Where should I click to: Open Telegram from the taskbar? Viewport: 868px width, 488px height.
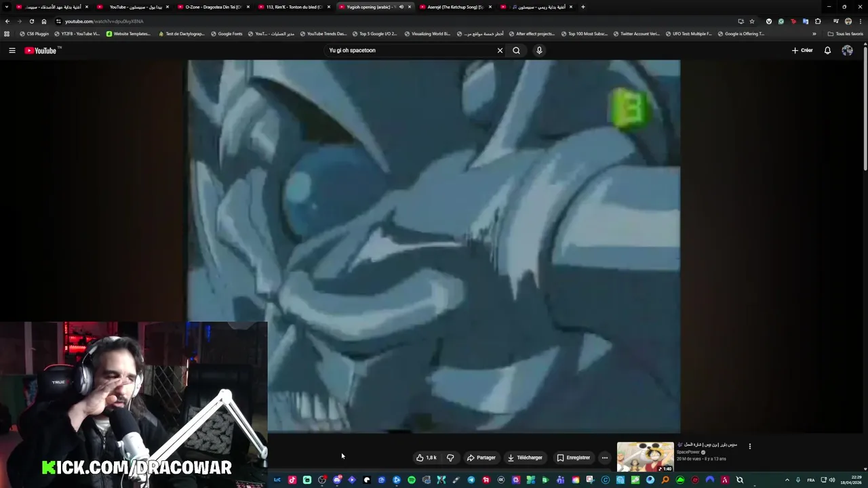click(471, 480)
